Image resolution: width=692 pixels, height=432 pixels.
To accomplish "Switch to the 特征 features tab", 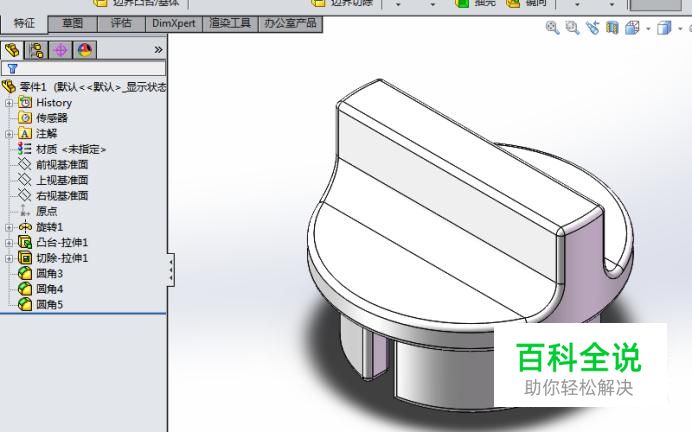I will pos(24,23).
